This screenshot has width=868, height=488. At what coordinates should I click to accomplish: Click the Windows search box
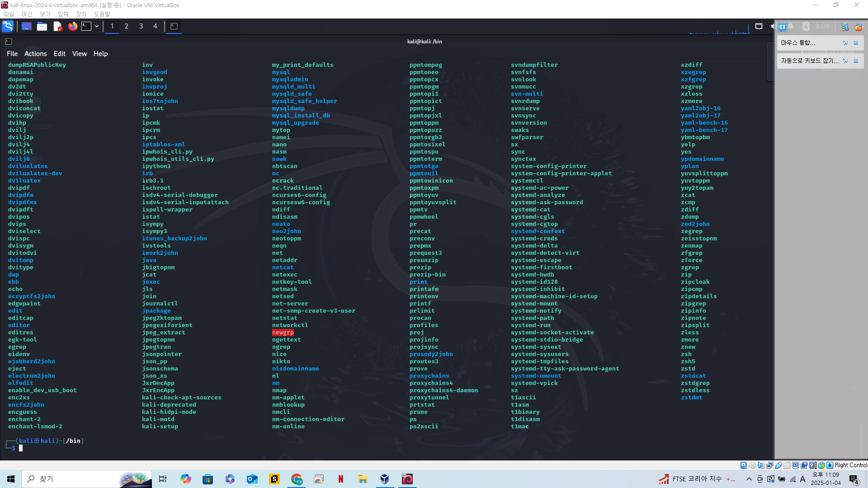72,479
